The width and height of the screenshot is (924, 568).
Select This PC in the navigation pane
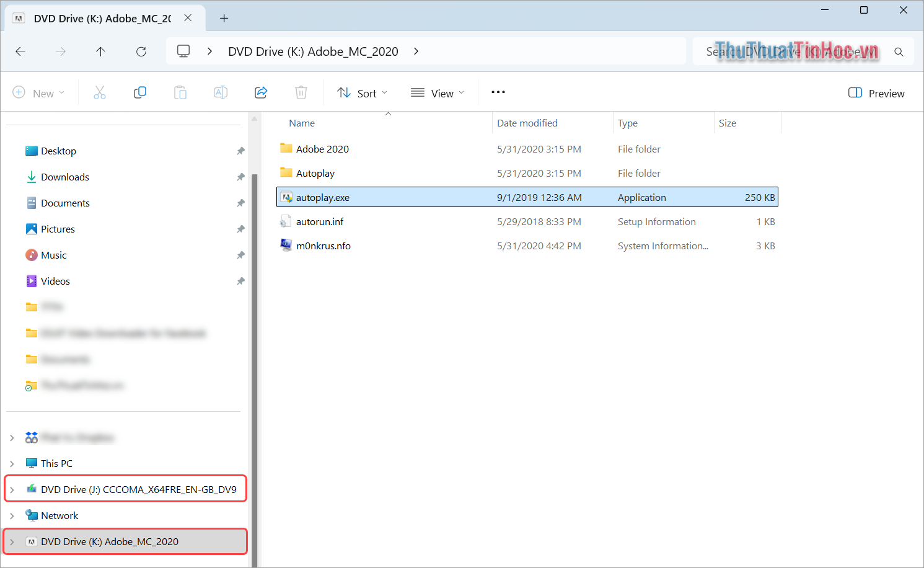[x=56, y=463]
